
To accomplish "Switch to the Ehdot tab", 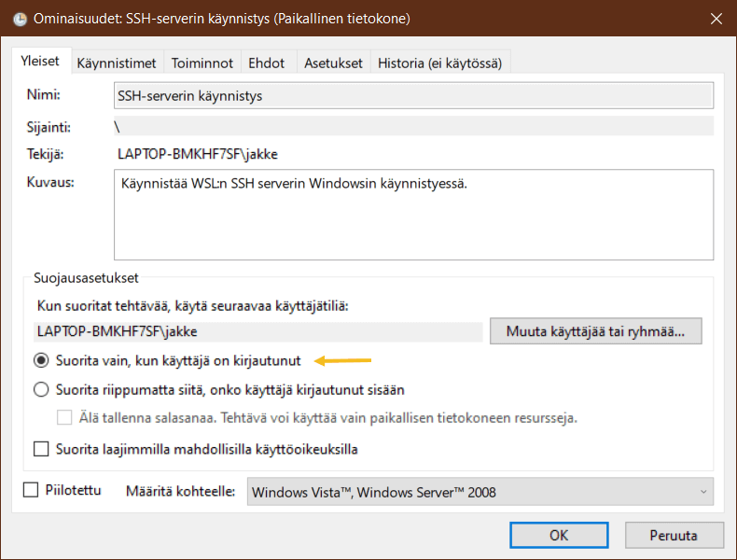I will point(266,63).
